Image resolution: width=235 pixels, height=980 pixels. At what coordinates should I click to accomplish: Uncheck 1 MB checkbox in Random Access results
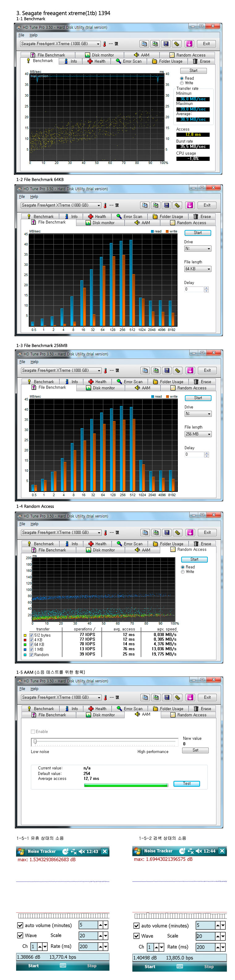click(x=31, y=649)
